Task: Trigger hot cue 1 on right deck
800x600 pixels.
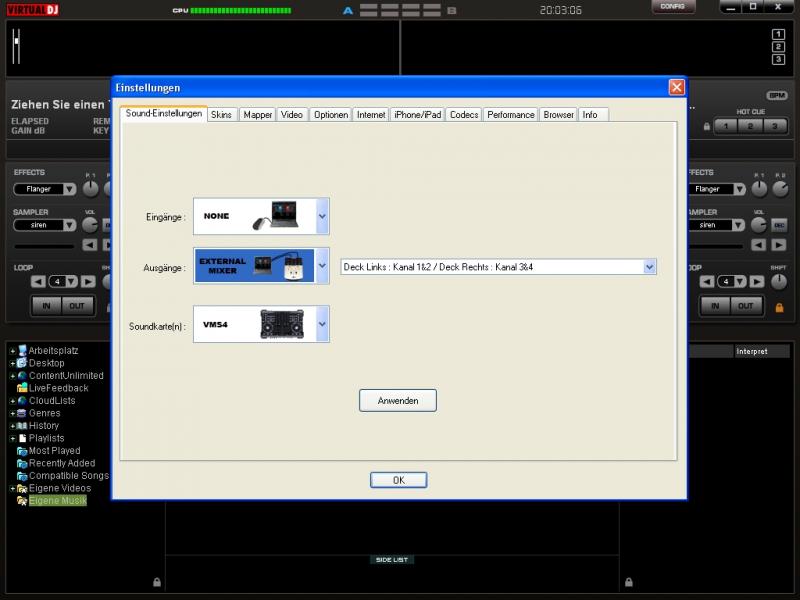Action: (726, 126)
